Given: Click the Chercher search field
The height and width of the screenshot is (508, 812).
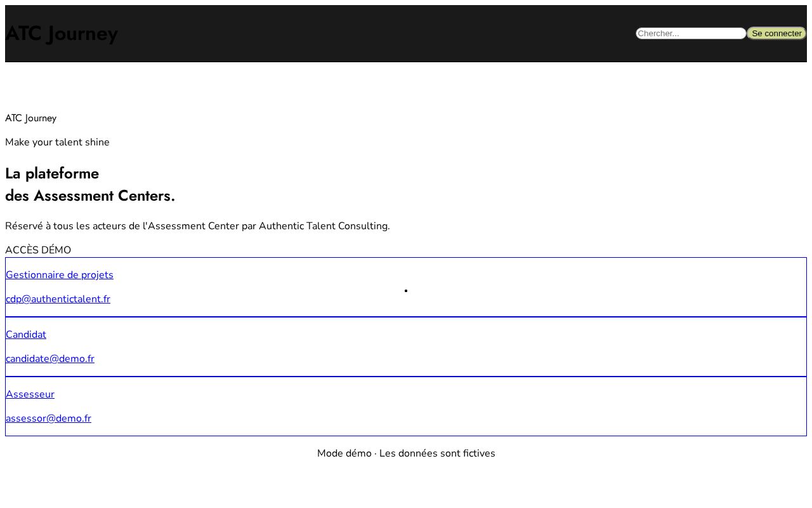Looking at the screenshot, I should (691, 33).
